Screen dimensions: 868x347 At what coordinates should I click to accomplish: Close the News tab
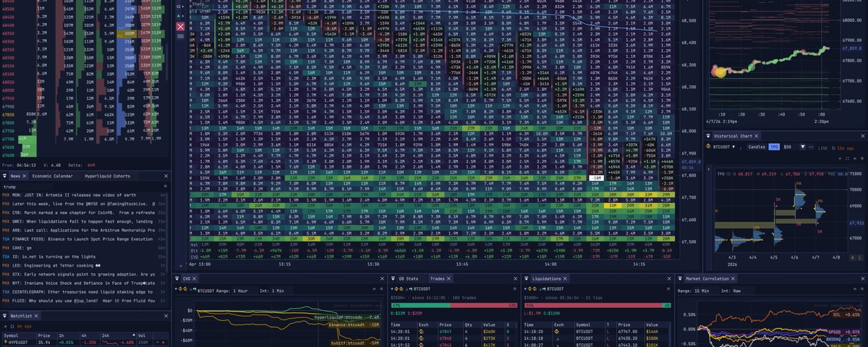25,176
